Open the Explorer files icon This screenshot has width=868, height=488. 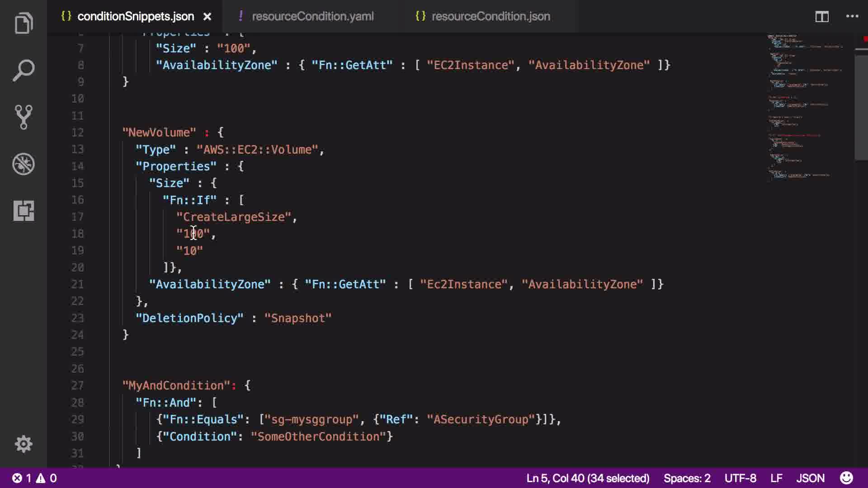click(x=24, y=23)
